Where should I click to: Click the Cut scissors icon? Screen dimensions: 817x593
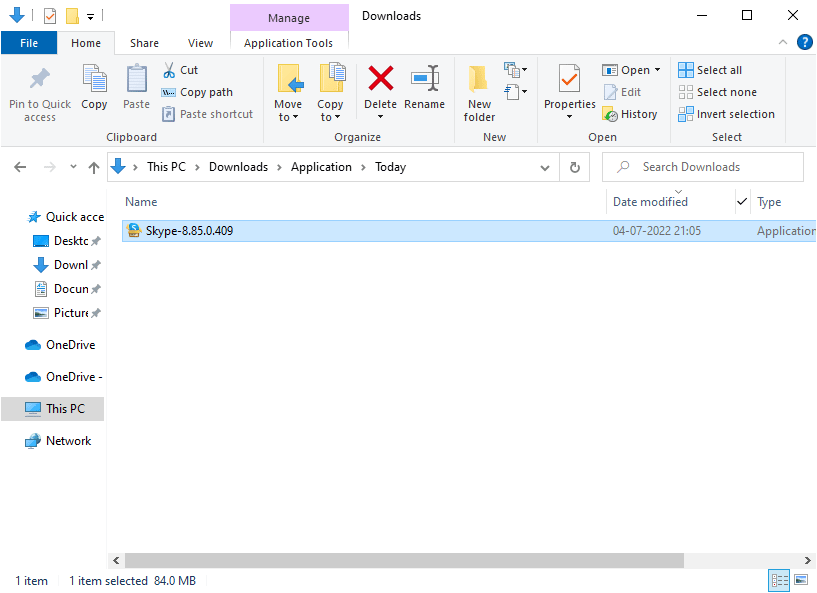pos(169,70)
